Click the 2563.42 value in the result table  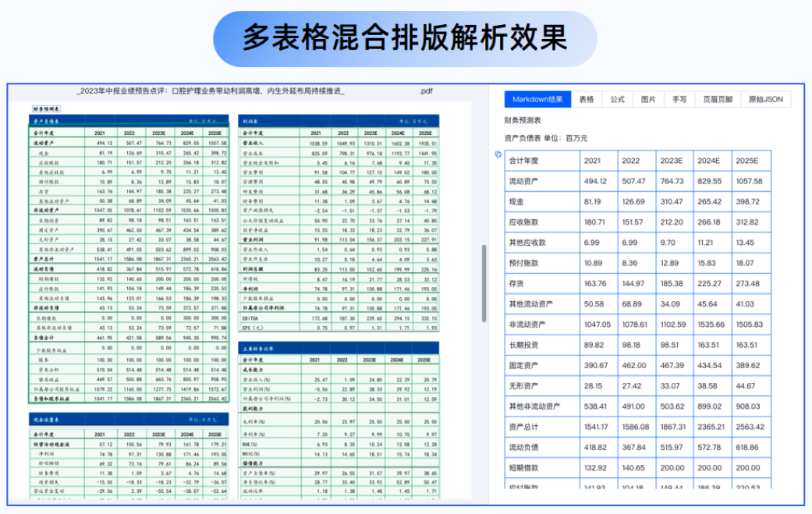click(x=751, y=427)
